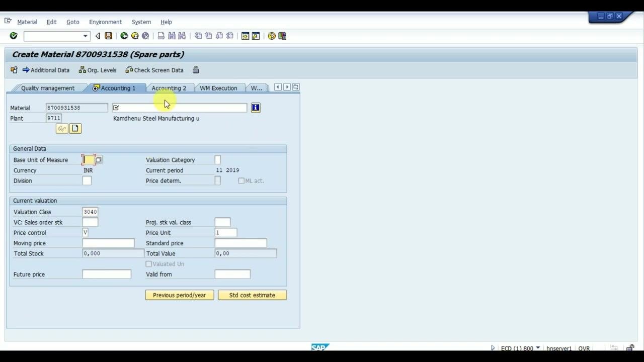Screen dimensions: 644x362
Task: Click the blue info icon beside description
Action: pyautogui.click(x=256, y=107)
